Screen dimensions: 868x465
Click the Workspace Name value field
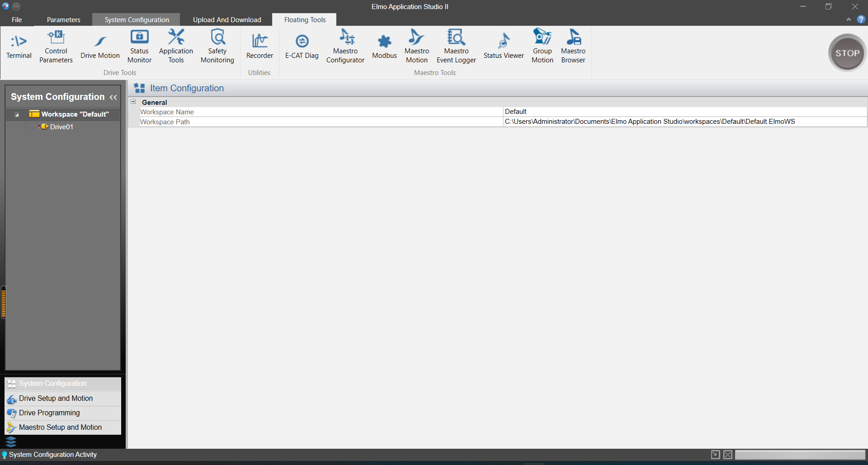pos(684,112)
